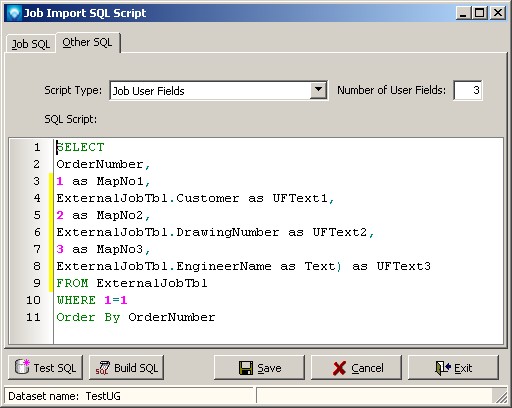Maximize the Job Import SQL Script window

point(480,13)
